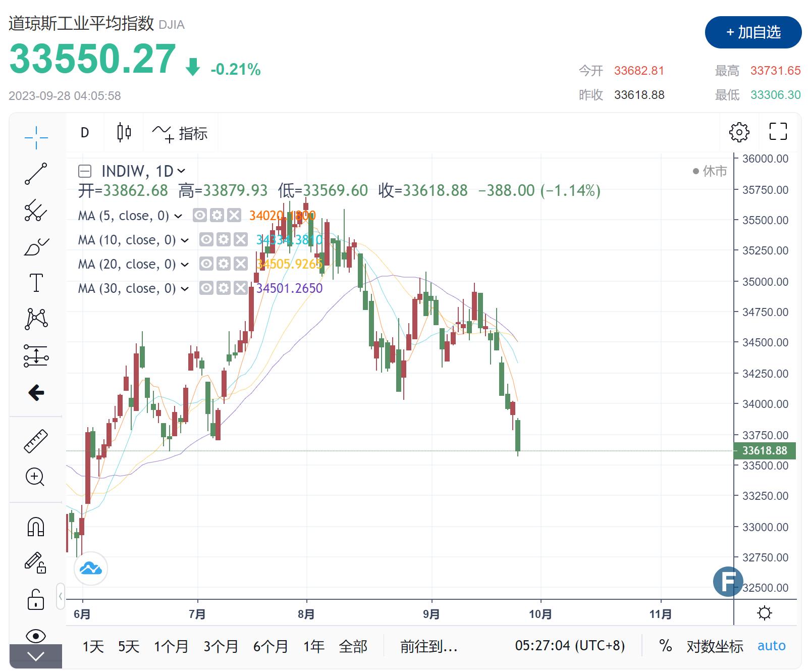Open settings for MA 10 indicator
808x672 pixels.
224,239
